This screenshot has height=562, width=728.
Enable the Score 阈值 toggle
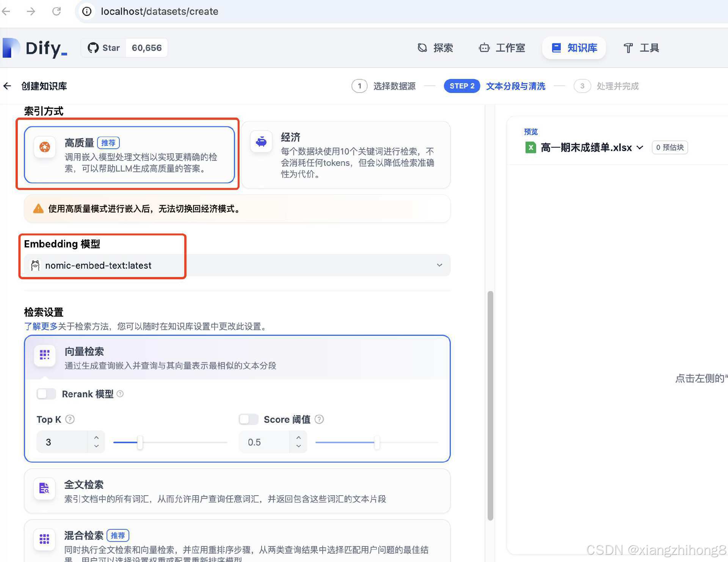(x=248, y=419)
